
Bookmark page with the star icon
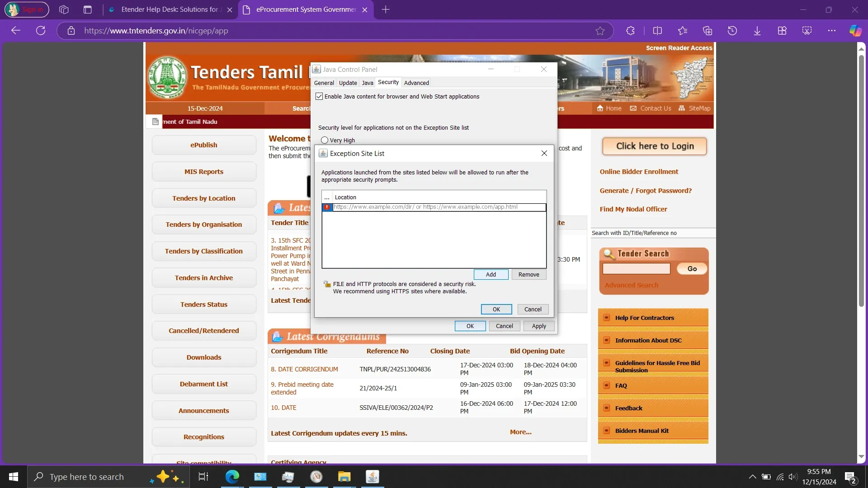600,31
